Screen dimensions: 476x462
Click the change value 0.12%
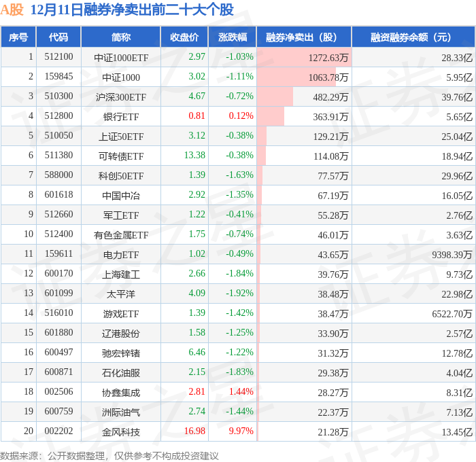(241, 116)
